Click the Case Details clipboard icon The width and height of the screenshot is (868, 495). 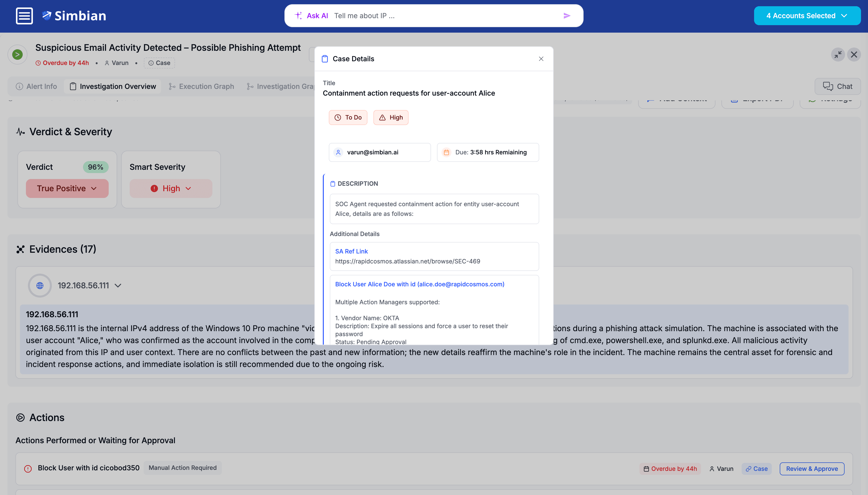[325, 59]
